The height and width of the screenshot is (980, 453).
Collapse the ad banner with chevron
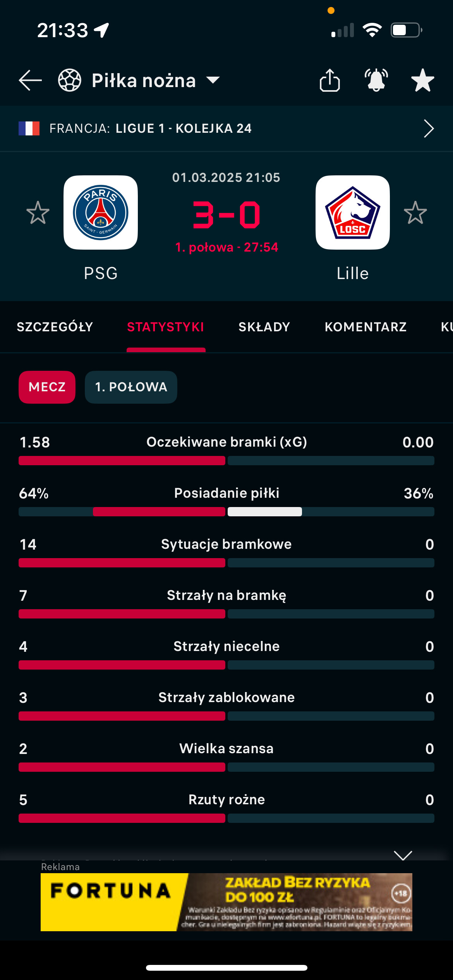tap(403, 855)
